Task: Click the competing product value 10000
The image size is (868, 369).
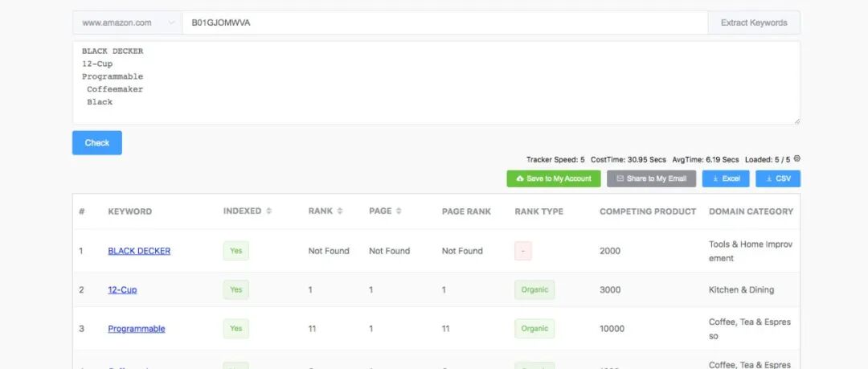Action: (x=612, y=329)
